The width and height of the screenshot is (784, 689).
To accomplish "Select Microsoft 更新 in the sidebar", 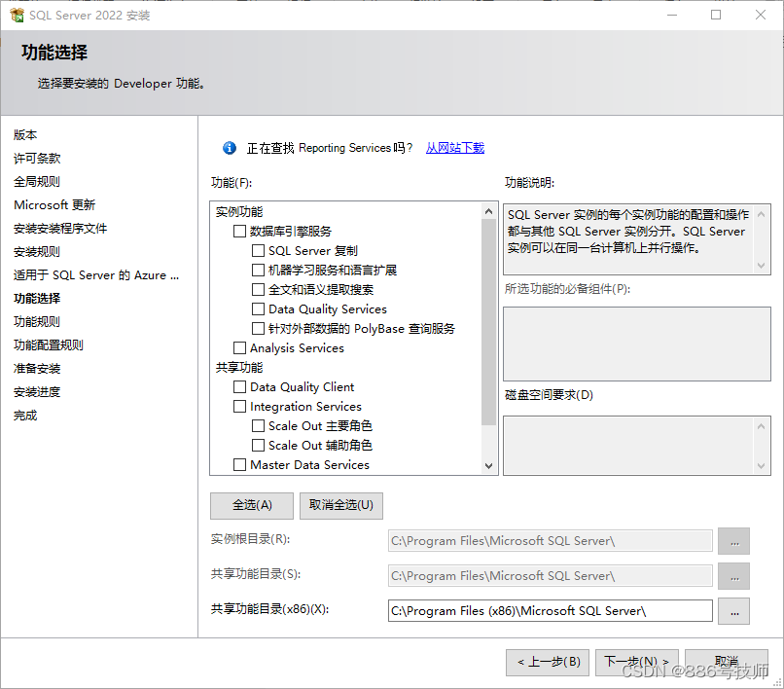I will click(55, 204).
